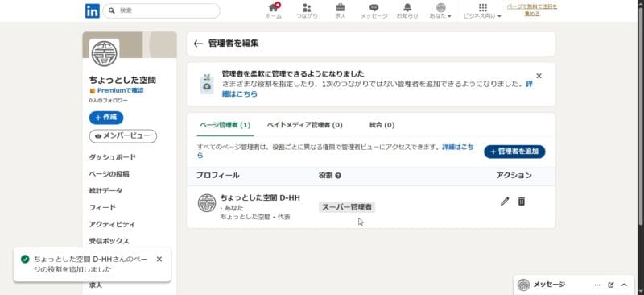Click the メッセージ panel avatar
Screen dimensions: 644x295
pyautogui.click(x=523, y=285)
